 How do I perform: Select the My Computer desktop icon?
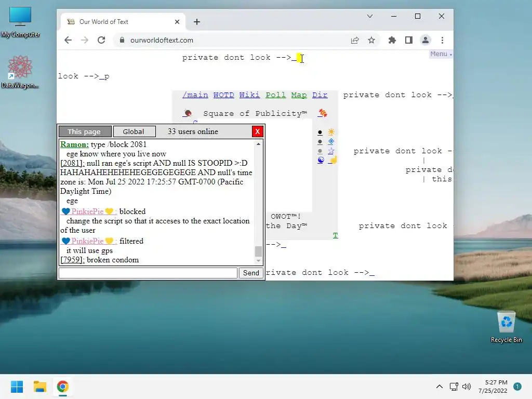[20, 22]
